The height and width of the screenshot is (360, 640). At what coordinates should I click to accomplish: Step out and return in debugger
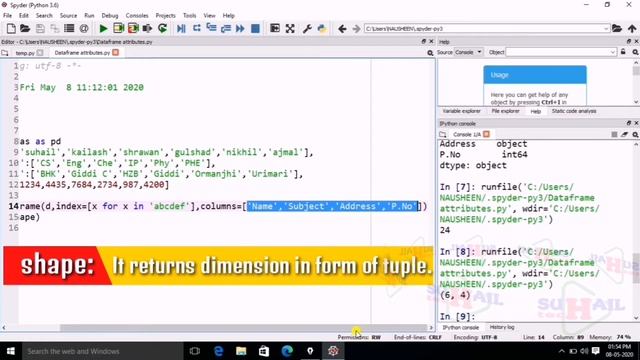pyautogui.click(x=225, y=29)
